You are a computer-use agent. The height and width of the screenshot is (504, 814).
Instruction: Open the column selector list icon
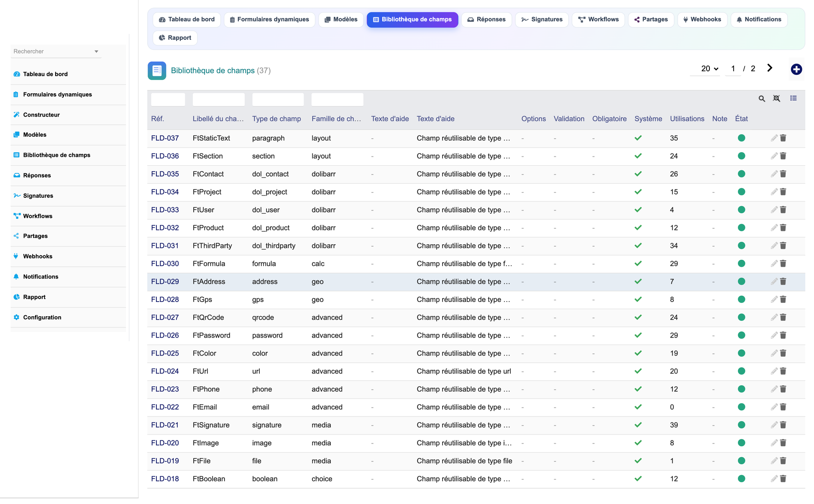click(793, 98)
